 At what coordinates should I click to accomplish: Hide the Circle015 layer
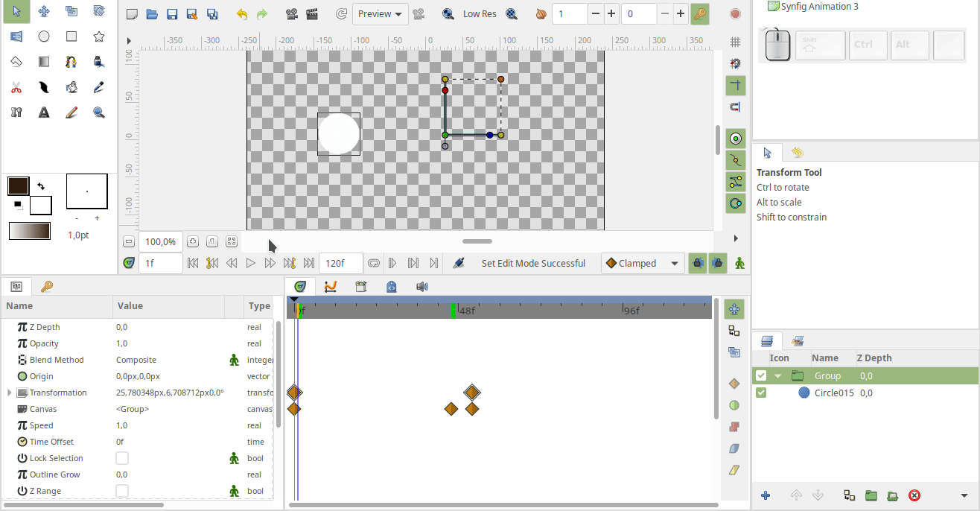[760, 393]
